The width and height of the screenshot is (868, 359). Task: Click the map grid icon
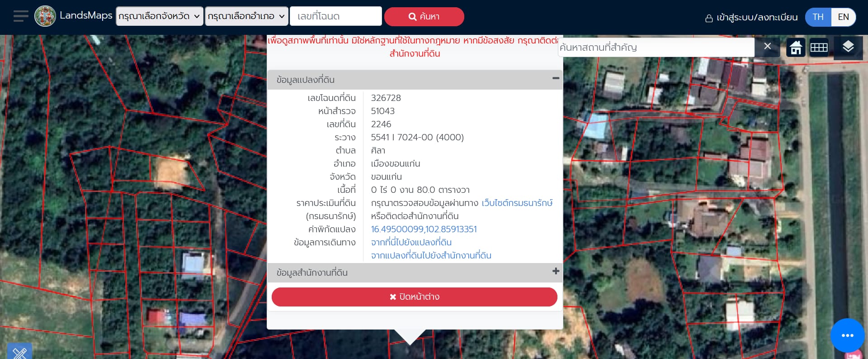(819, 47)
